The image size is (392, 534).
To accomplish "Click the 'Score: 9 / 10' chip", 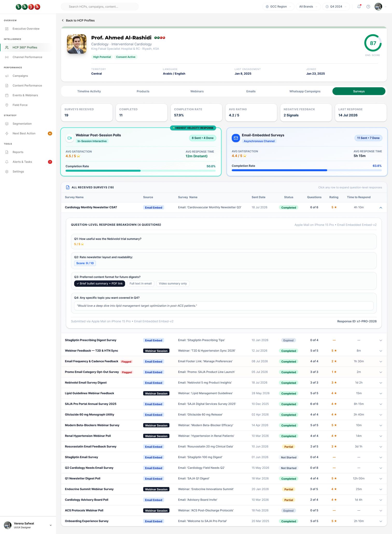I will 85,263.
